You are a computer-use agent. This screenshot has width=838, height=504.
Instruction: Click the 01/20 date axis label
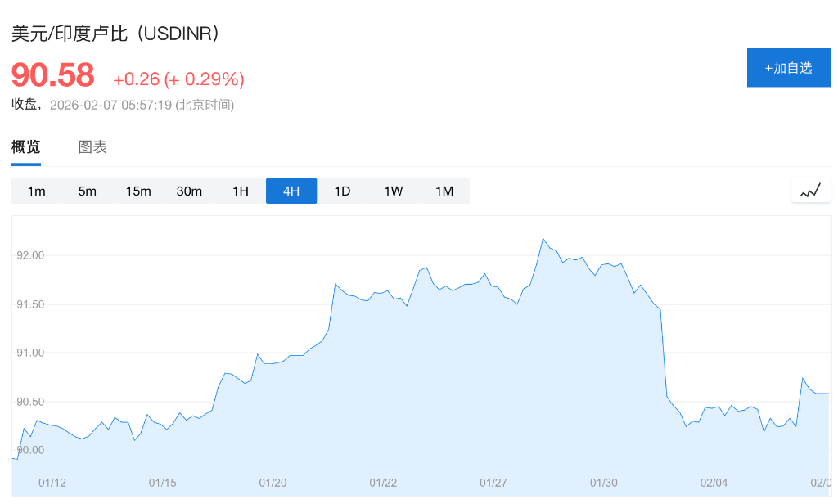(272, 483)
